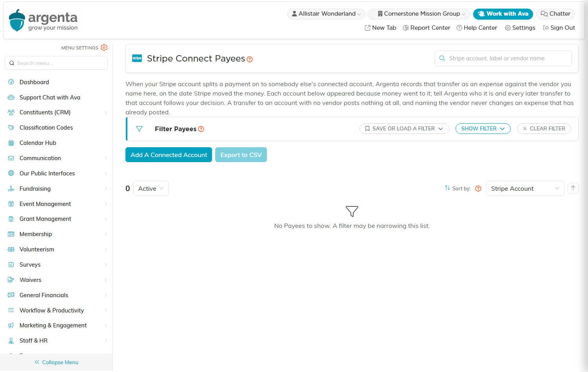588x372 pixels.
Task: Click the Fundraising hand icon
Action: tap(11, 189)
